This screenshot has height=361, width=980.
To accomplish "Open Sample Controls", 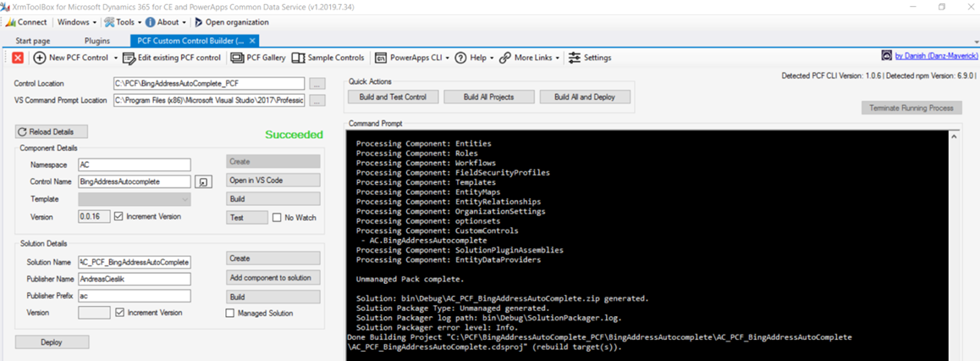I will (328, 58).
